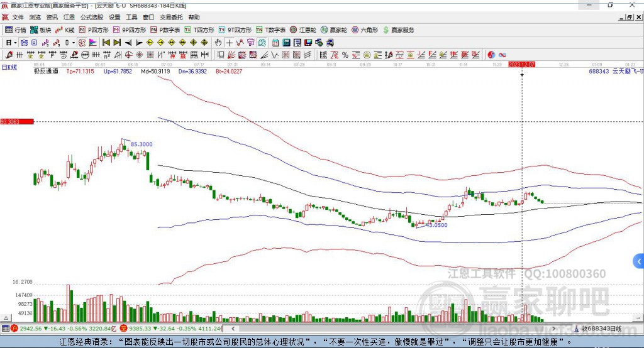The image size is (644, 348).
Task: Click the circled crosshair target icon
Action: click(128, 55)
